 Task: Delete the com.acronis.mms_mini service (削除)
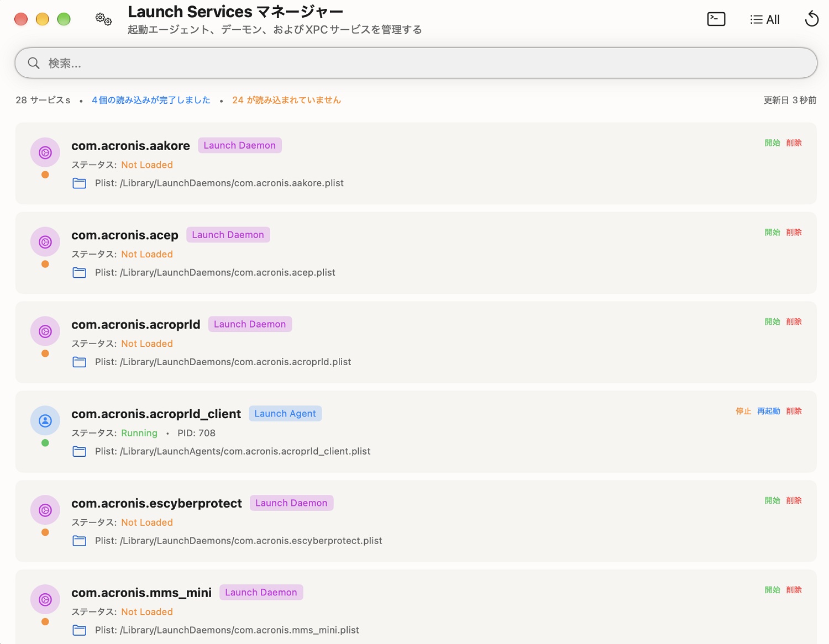(794, 590)
